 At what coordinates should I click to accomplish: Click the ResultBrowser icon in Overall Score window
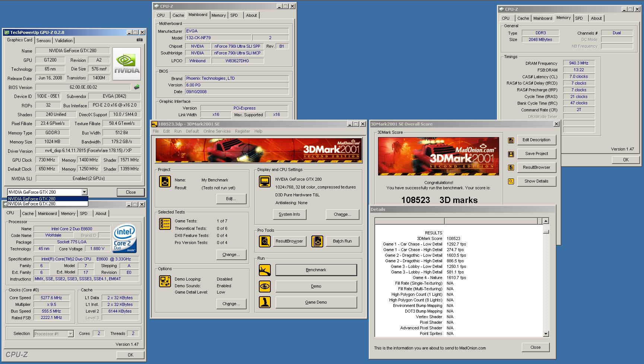click(x=511, y=168)
